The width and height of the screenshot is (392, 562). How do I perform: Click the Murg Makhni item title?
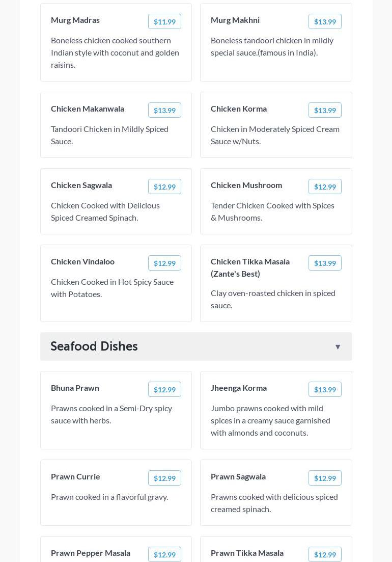tap(235, 20)
